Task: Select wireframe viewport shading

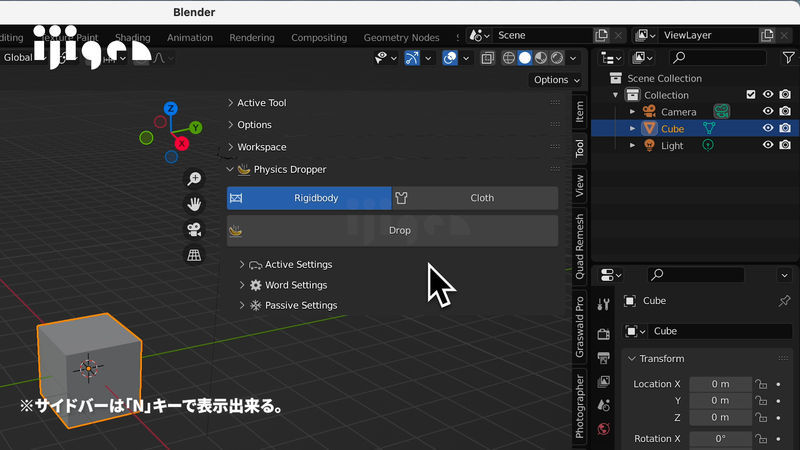Action: pyautogui.click(x=509, y=58)
